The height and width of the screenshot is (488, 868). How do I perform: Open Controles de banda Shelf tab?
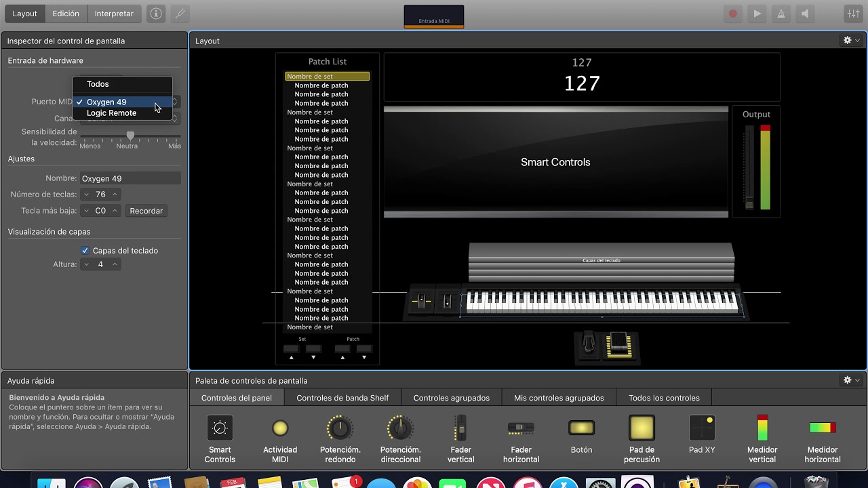[x=342, y=398]
